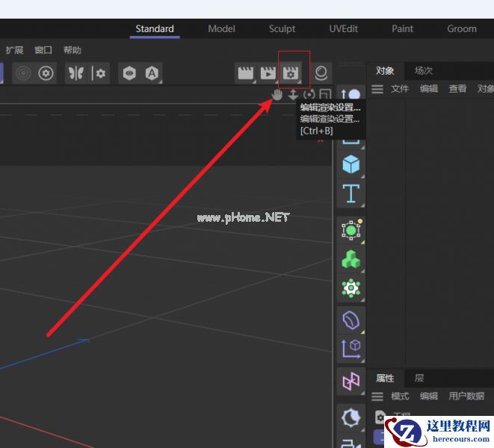Select the 层 tab
The width and height of the screenshot is (494, 448).
[x=419, y=378]
